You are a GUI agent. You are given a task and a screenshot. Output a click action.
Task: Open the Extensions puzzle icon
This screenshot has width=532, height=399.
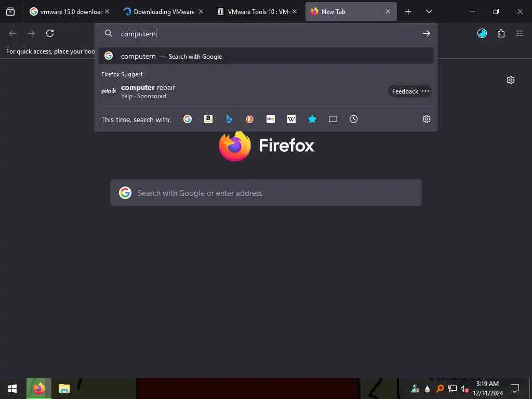[x=501, y=33]
